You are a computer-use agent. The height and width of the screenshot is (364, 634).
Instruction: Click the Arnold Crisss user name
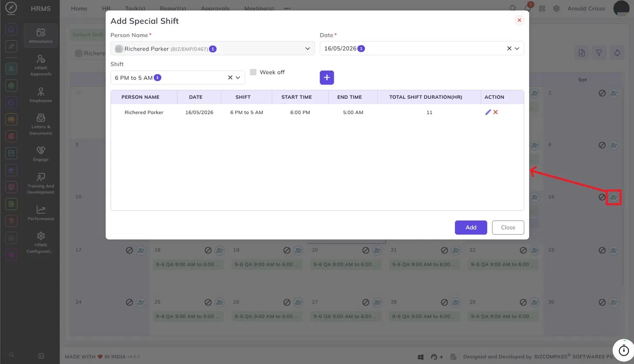586,9
